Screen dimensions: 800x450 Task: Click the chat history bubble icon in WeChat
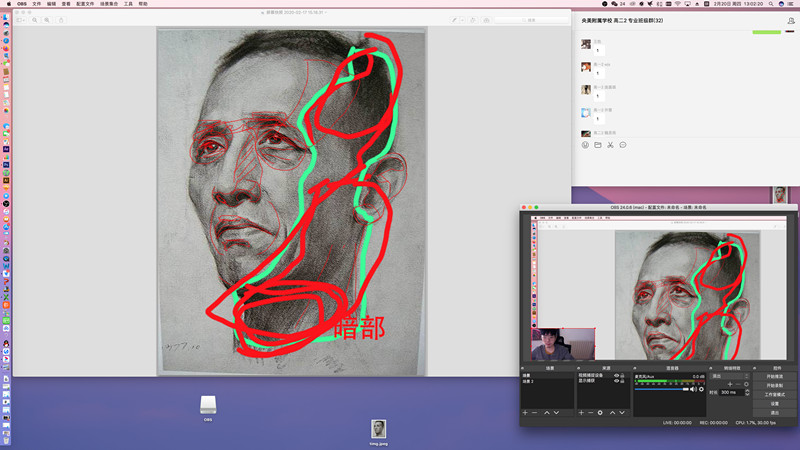pos(623,145)
